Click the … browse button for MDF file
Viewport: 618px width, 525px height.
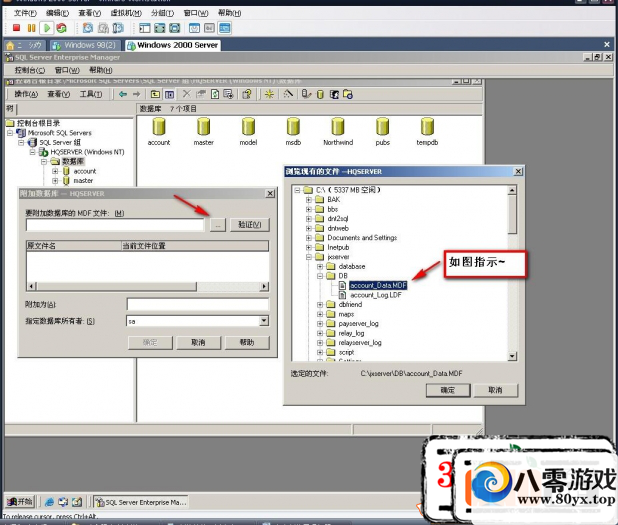tap(218, 225)
